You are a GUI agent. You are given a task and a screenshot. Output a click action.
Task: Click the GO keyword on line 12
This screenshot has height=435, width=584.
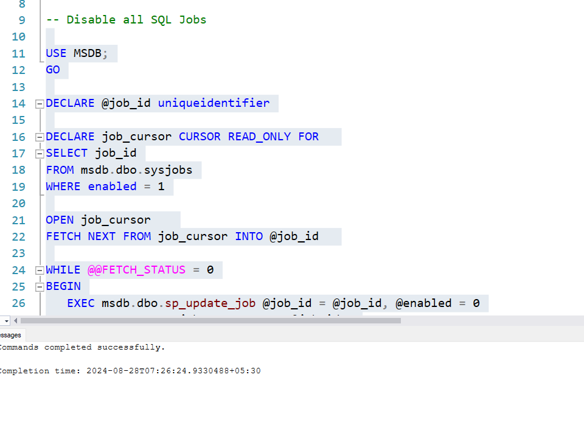pyautogui.click(x=53, y=70)
